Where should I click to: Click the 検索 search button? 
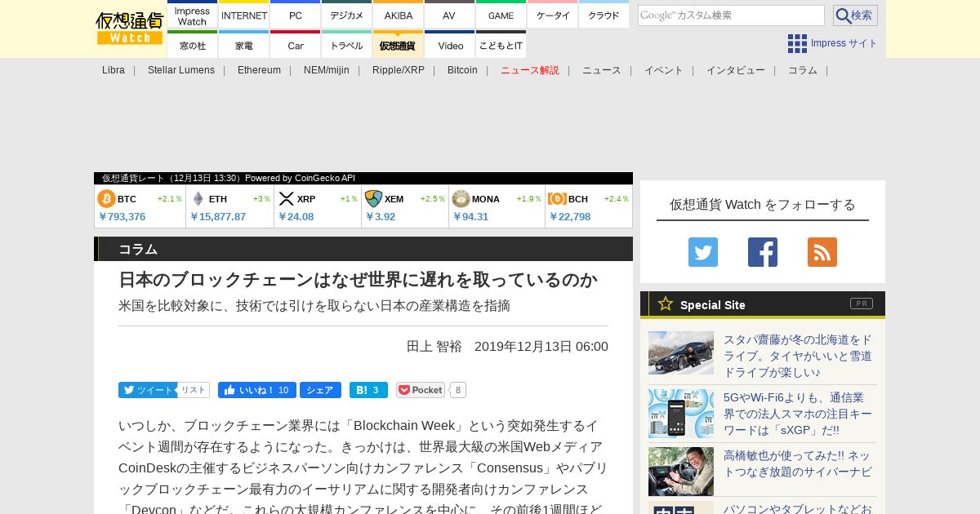[x=855, y=16]
